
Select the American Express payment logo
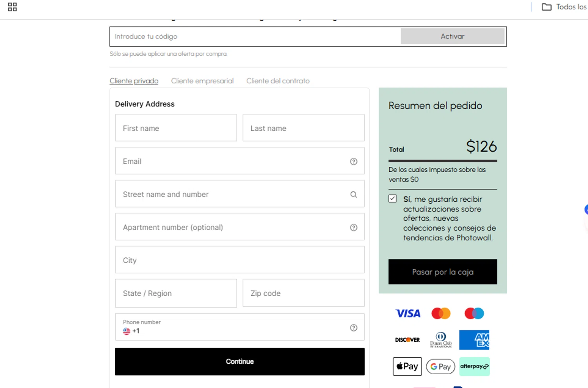[x=474, y=340]
